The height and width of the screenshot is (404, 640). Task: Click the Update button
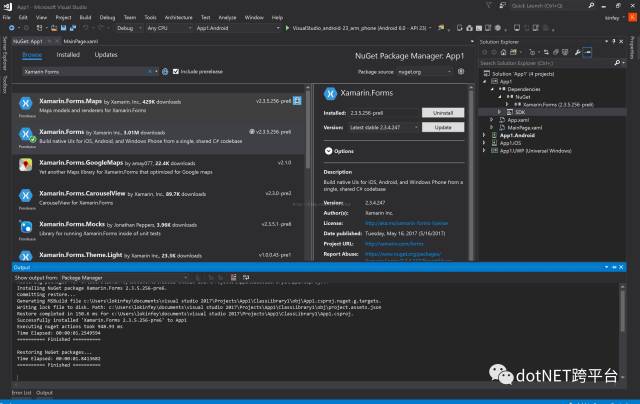(443, 127)
